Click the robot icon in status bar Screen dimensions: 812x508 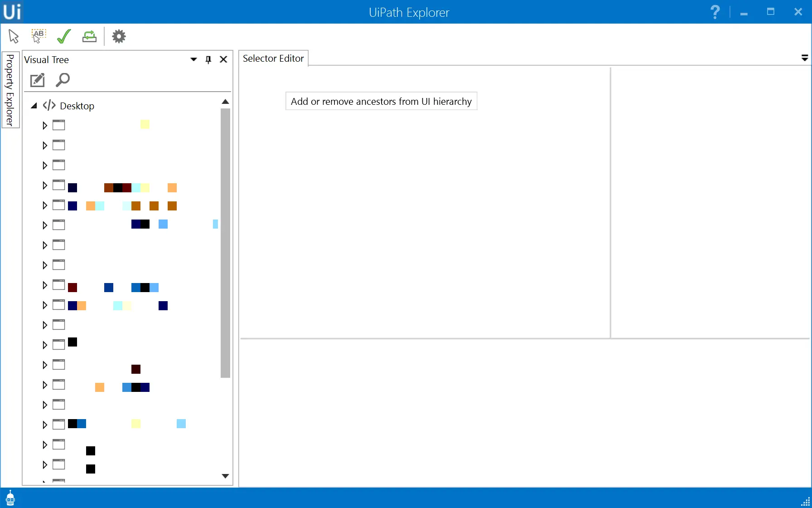point(10,498)
